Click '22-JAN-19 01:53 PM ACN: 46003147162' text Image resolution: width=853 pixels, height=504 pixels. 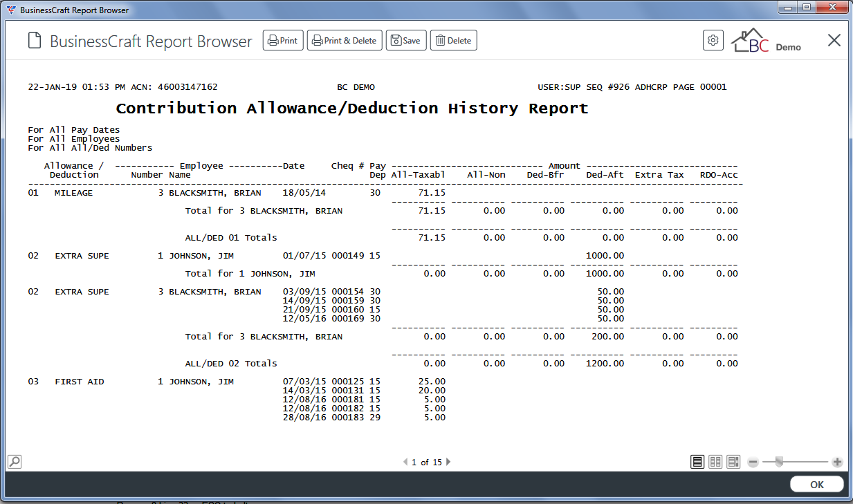(122, 87)
